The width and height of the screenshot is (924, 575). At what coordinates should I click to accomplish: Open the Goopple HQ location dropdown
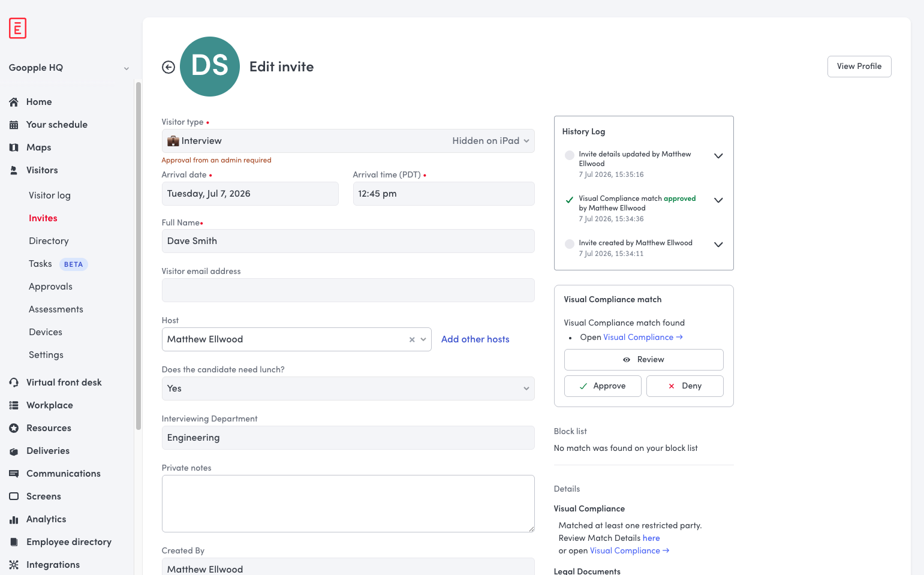point(69,68)
